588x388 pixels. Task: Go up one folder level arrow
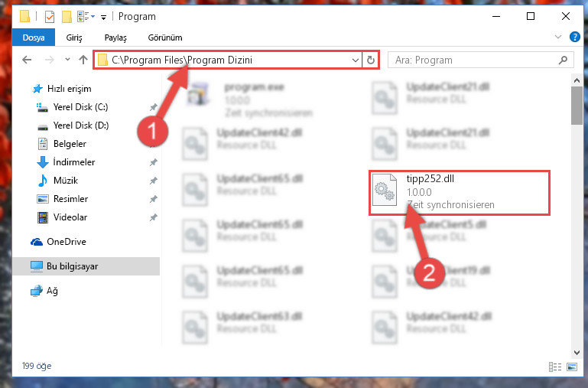tap(83, 60)
